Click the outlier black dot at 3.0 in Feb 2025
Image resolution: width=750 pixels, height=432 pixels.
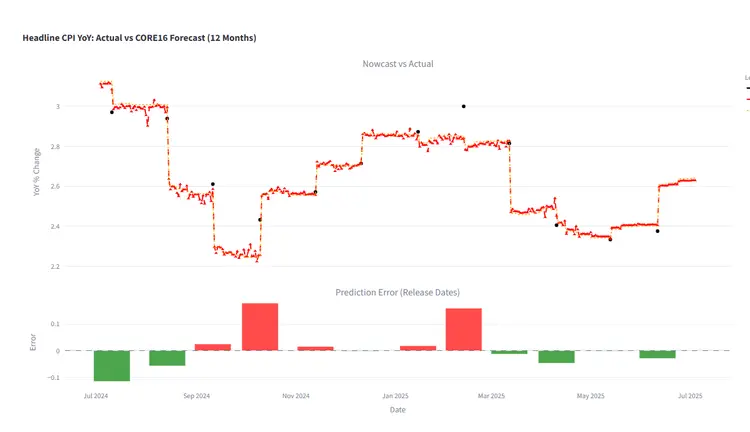click(463, 106)
